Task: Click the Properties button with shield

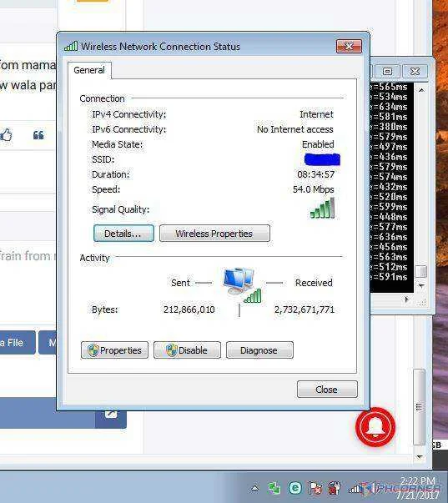Action: pos(114,350)
